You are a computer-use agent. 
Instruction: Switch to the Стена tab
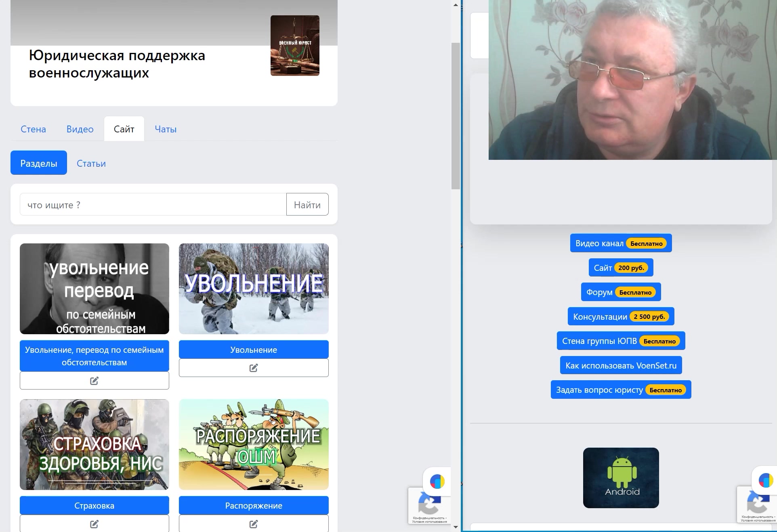(33, 129)
